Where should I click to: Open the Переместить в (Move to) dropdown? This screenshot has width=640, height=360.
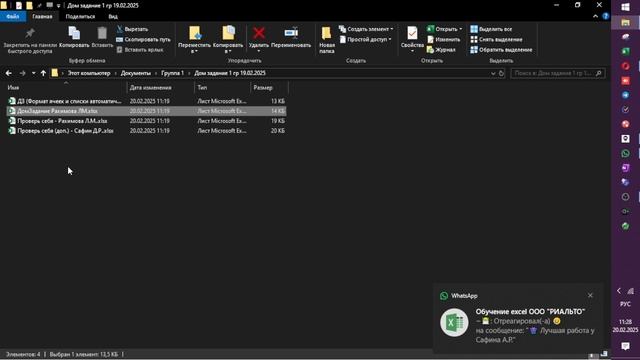(194, 40)
